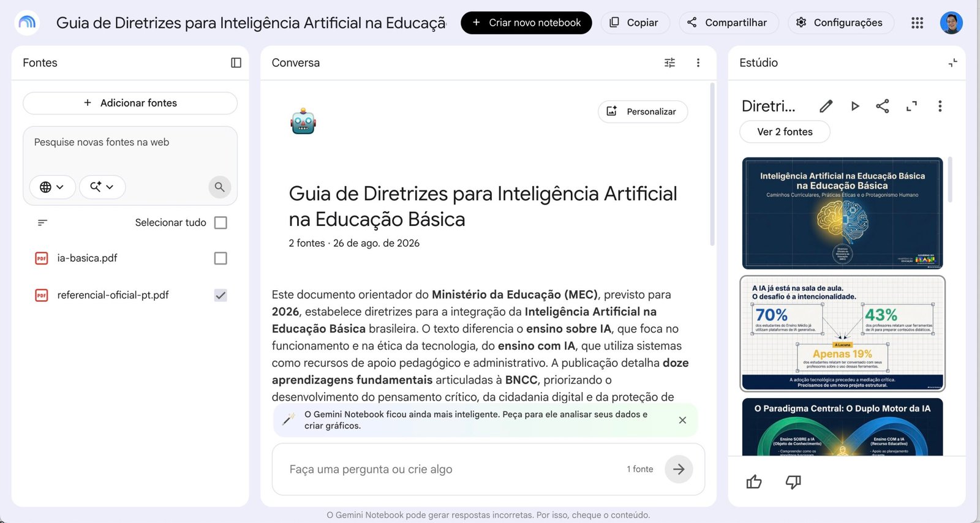Viewport: 980px width, 523px height.
Task: Open the Google apps grid
Action: click(x=917, y=23)
